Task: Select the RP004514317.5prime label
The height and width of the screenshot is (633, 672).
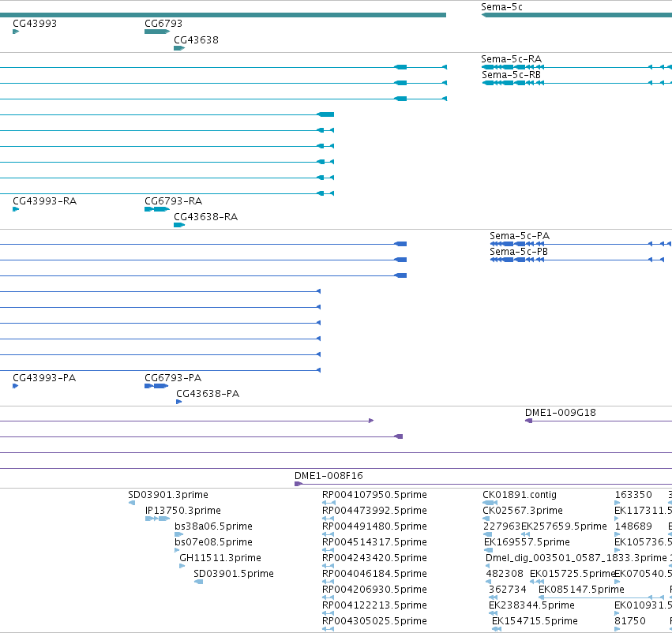Action: pos(374,542)
